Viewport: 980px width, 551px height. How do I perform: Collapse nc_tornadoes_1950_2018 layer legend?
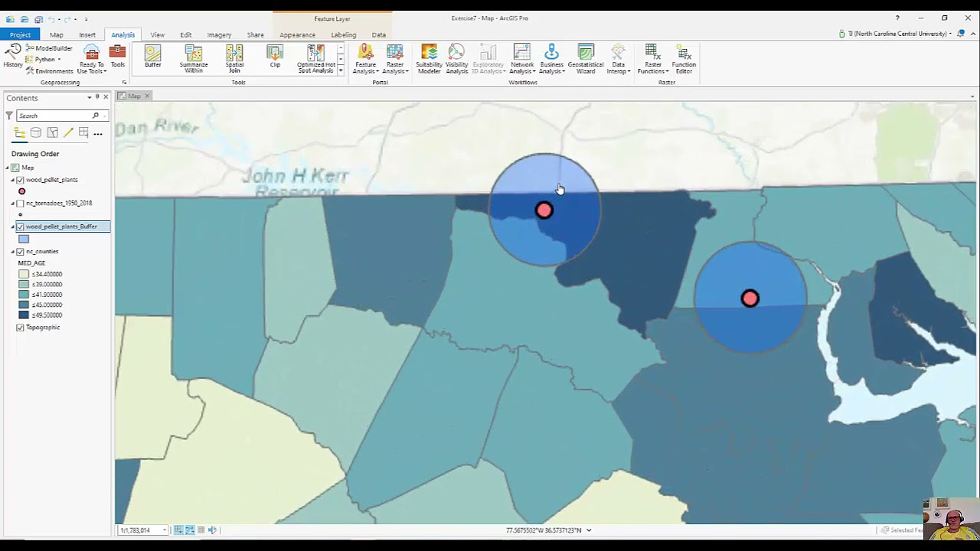(x=13, y=204)
